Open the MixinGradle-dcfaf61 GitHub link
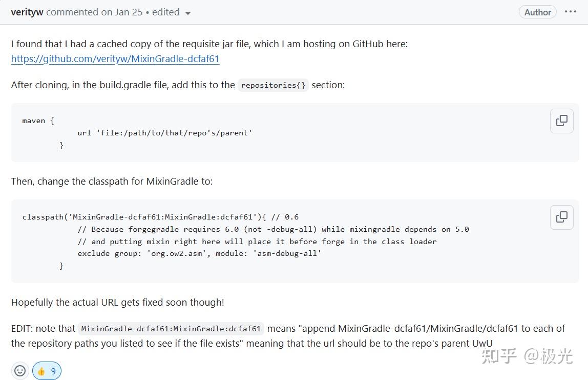The image size is (588, 380). coord(115,58)
